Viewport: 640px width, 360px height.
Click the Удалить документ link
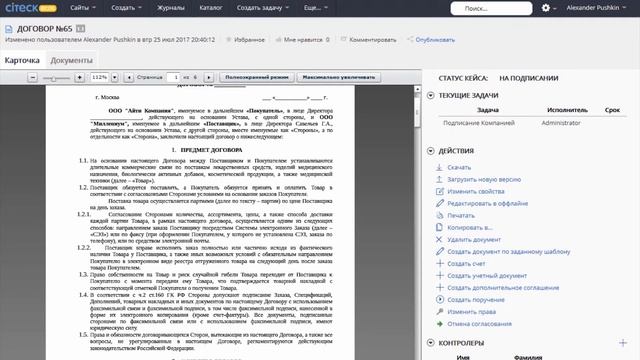[x=474, y=240]
